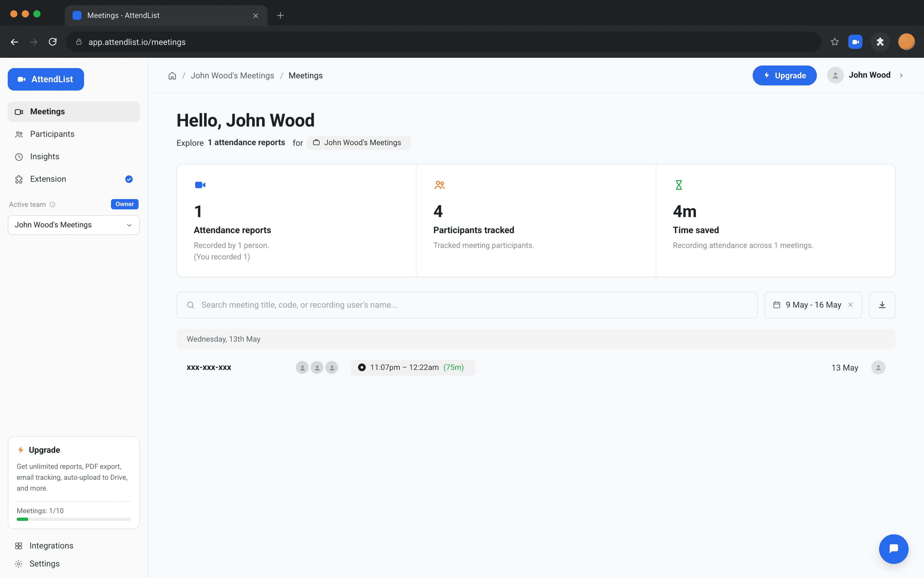Image resolution: width=924 pixels, height=578 pixels.
Task: Click the Time saved label
Action: tap(696, 230)
